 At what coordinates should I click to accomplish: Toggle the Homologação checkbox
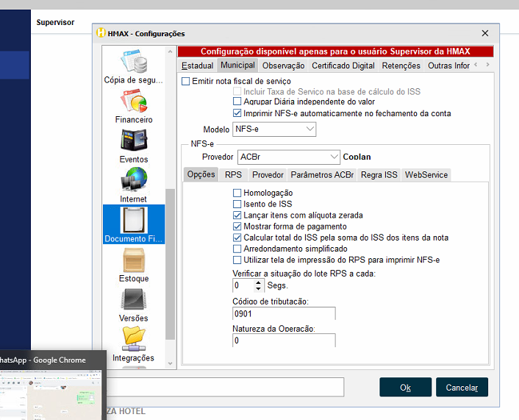pyautogui.click(x=237, y=193)
